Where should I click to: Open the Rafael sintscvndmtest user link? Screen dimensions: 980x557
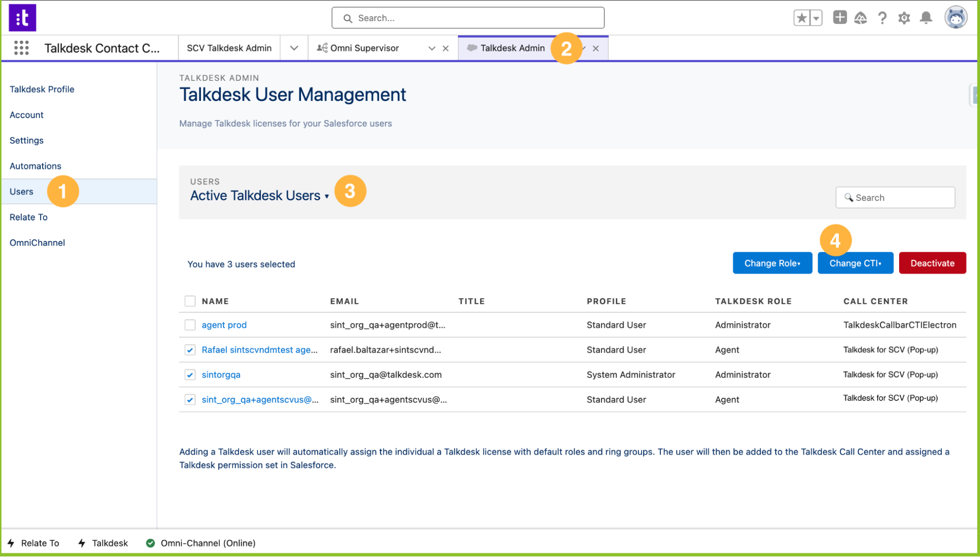259,350
